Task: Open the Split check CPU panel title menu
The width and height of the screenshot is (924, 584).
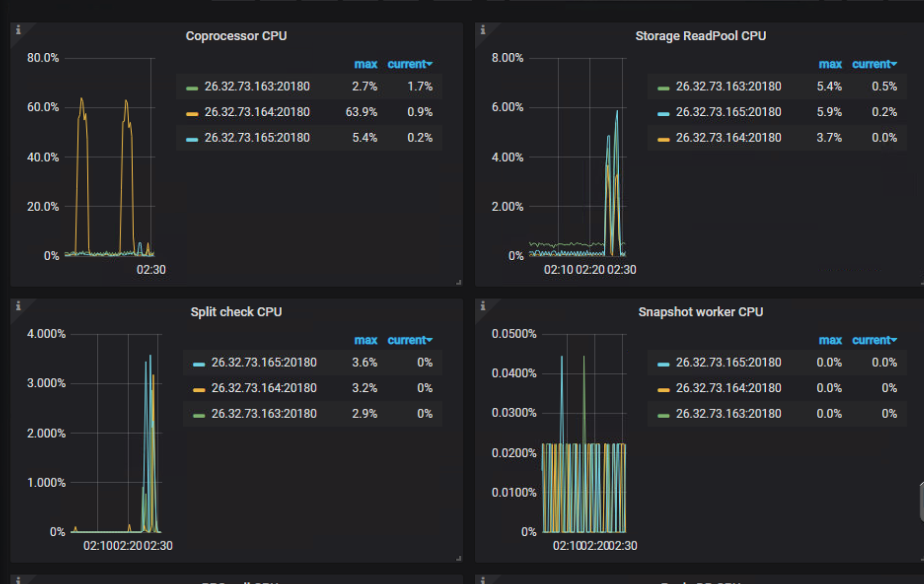Action: coord(236,311)
